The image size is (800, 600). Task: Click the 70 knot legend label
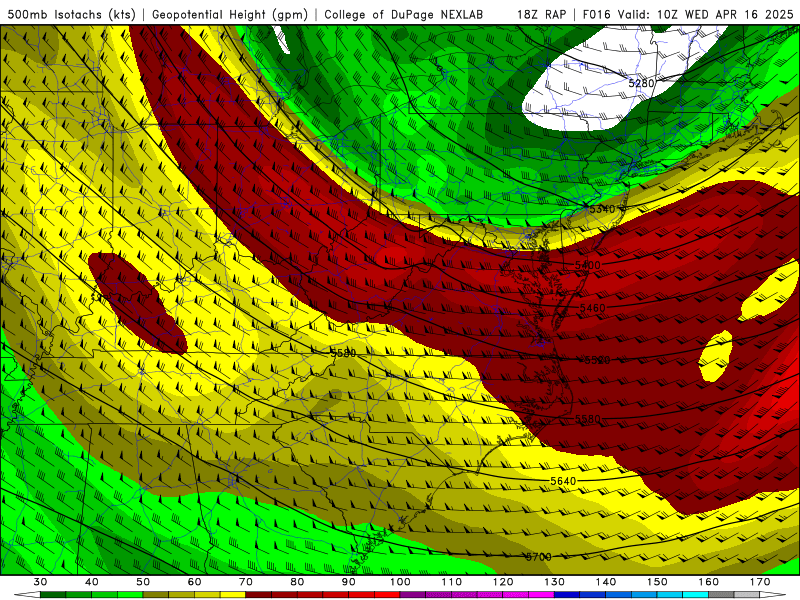point(246,582)
